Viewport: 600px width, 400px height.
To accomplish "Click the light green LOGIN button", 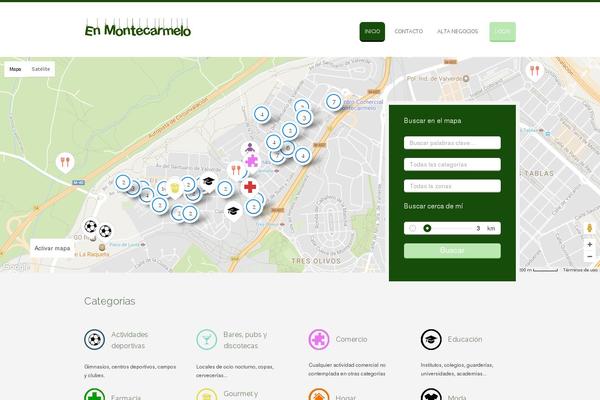I will coord(502,32).
